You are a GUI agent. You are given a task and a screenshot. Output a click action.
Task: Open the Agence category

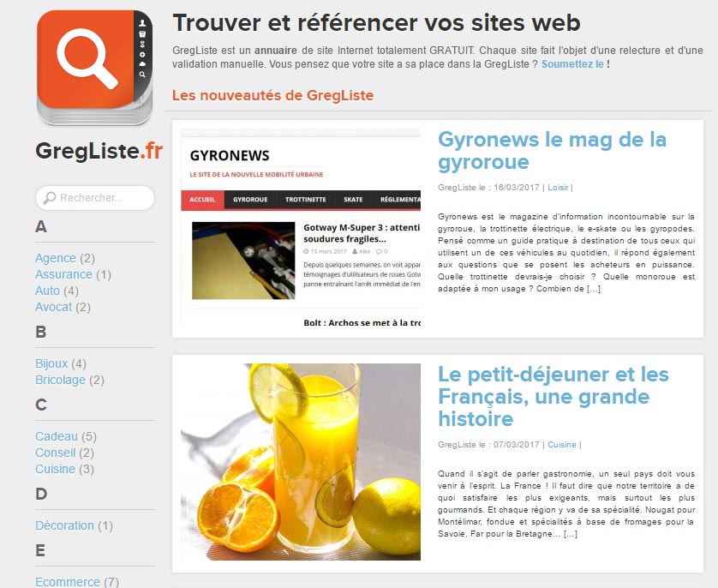tap(56, 258)
